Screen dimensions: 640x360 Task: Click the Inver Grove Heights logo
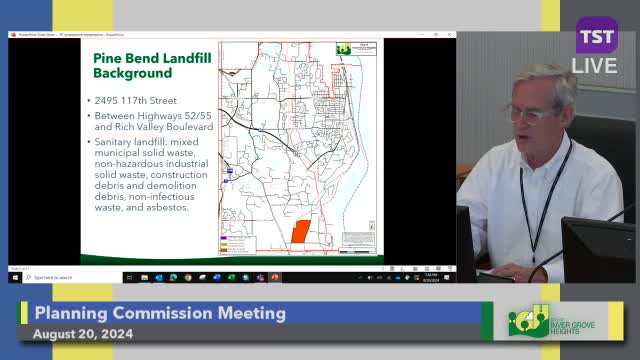(551, 322)
